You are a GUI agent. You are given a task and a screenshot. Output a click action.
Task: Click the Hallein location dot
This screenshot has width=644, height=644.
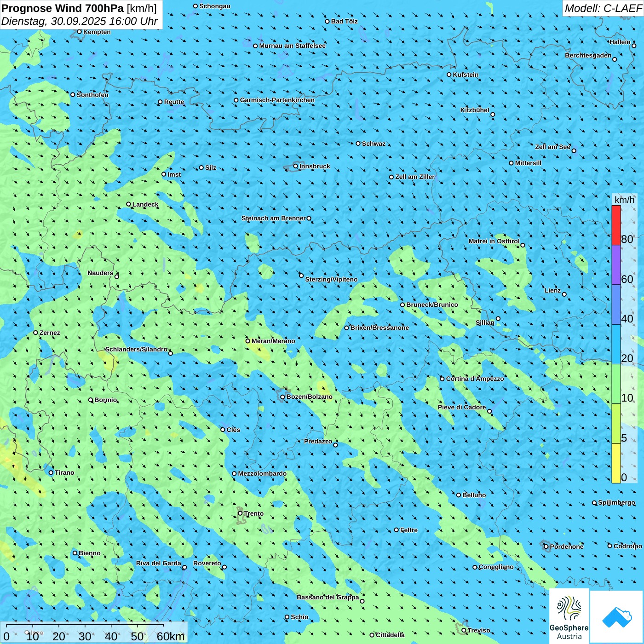click(634, 46)
